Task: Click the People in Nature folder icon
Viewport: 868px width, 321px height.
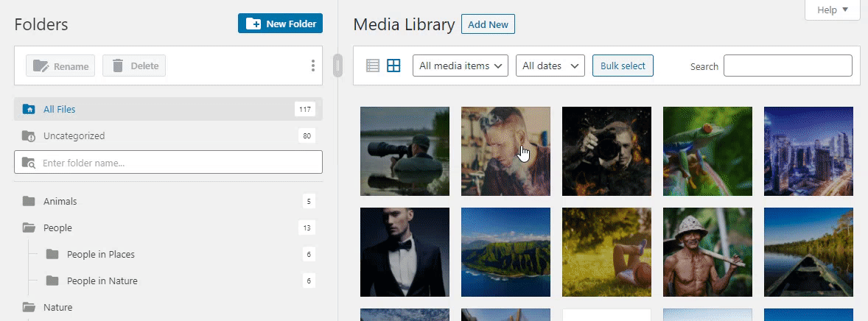Action: click(52, 281)
